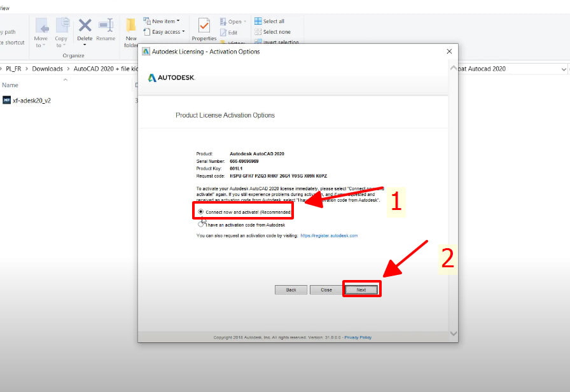Click the serial number 666-69696969 value

[x=244, y=161]
